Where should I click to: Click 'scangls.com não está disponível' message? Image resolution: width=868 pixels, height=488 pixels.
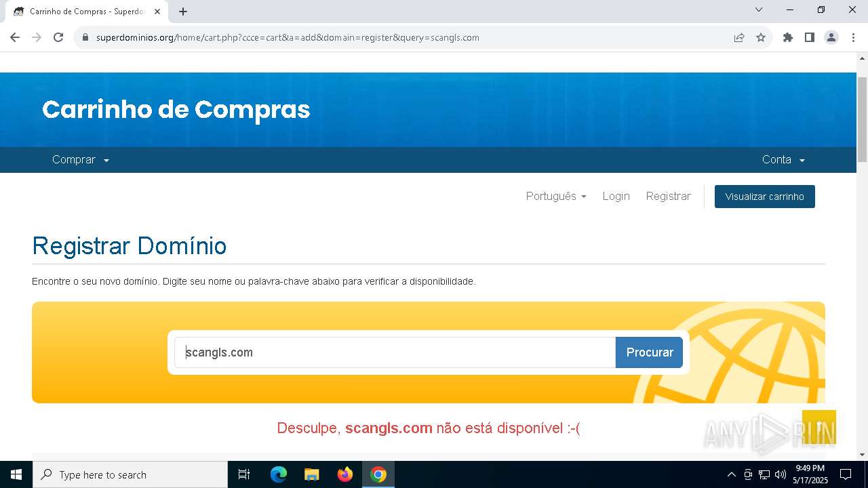click(429, 428)
